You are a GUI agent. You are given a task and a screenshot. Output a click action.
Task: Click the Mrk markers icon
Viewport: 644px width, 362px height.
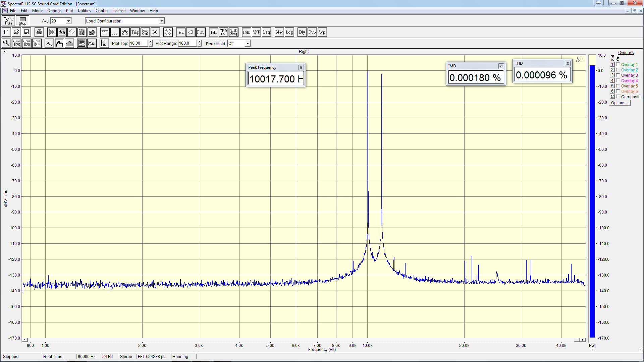[x=92, y=43]
